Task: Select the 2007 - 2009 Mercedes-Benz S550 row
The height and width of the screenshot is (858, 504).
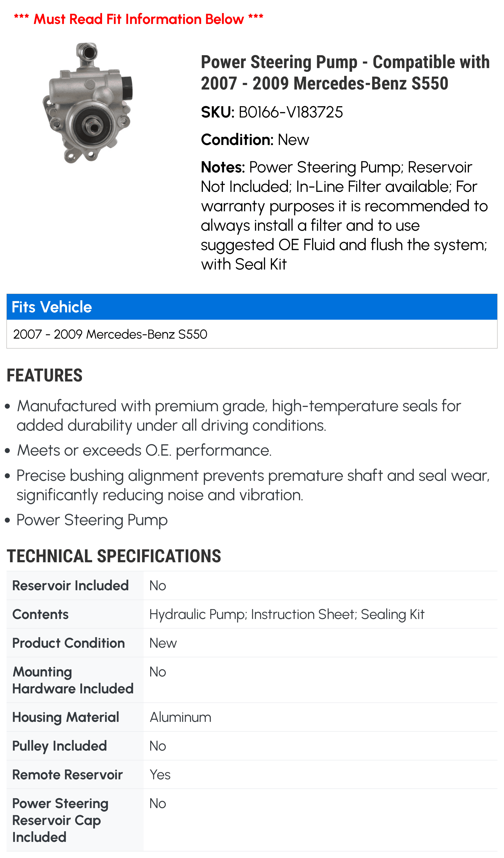Action: click(110, 334)
